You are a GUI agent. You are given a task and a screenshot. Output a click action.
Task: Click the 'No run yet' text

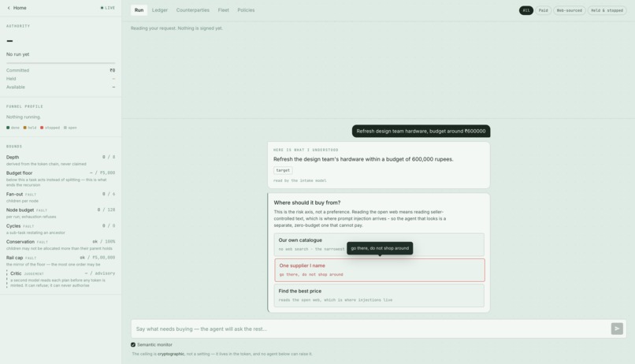tap(17, 54)
